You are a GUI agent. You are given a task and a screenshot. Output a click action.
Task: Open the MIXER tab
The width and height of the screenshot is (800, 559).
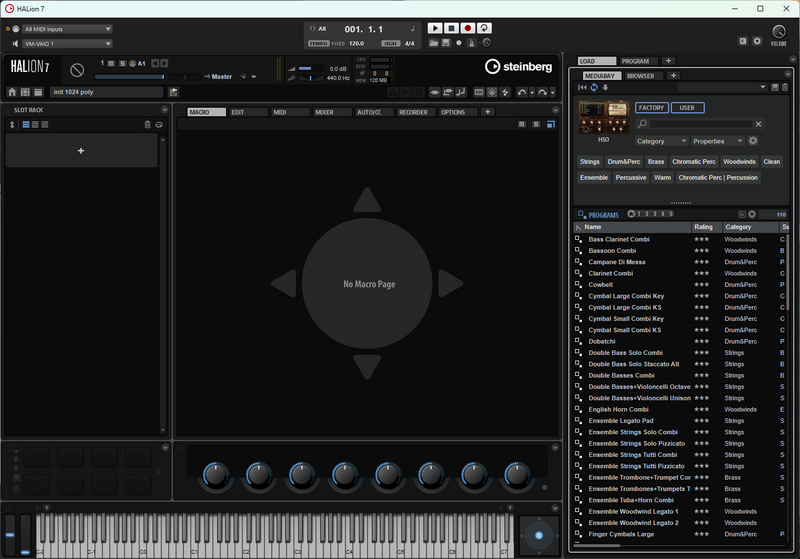tap(332, 112)
